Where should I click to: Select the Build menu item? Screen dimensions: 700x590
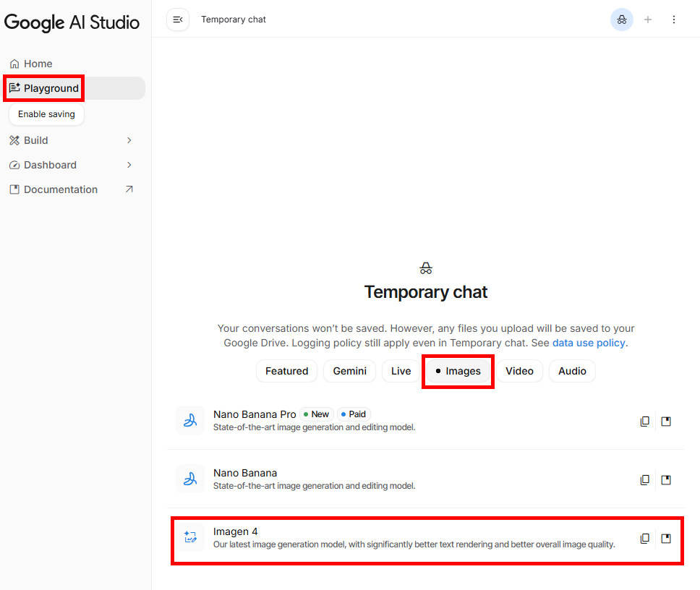(x=74, y=140)
